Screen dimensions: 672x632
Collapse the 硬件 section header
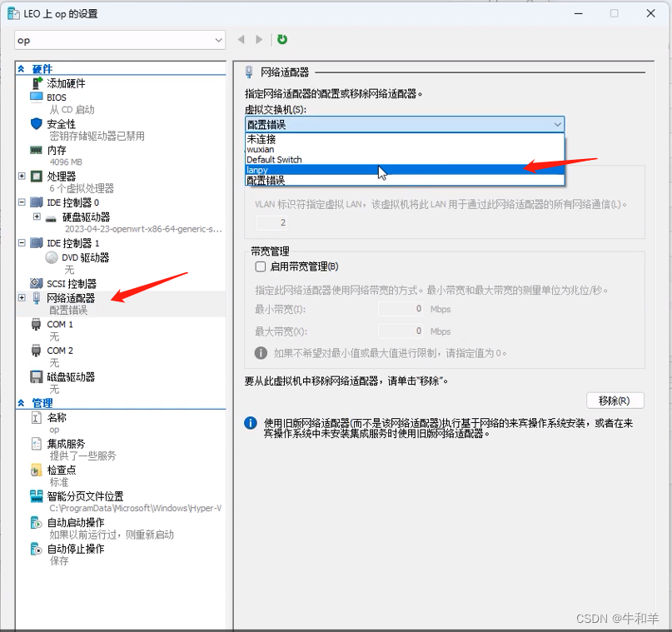point(21,68)
